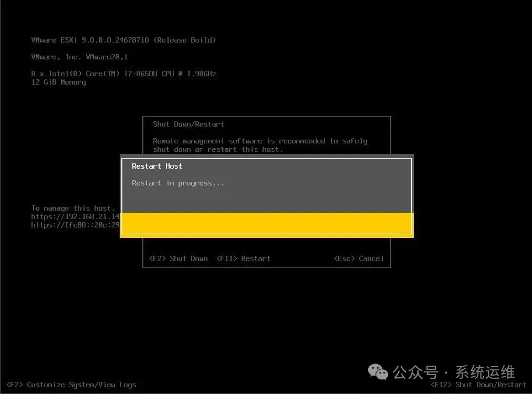Click the "VMware, Inc. VMware20,1" text
Viewport: 532px width, 394px height.
pos(80,57)
